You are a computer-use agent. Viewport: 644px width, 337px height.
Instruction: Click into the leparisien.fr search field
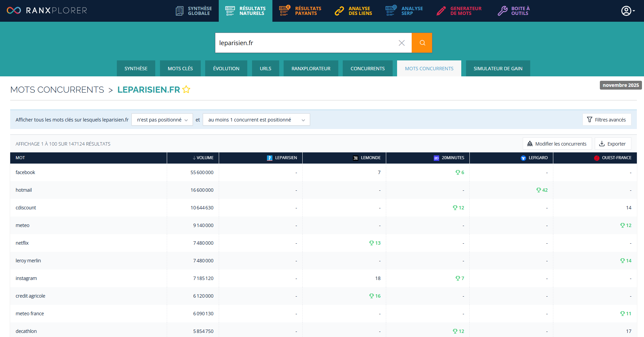click(306, 43)
